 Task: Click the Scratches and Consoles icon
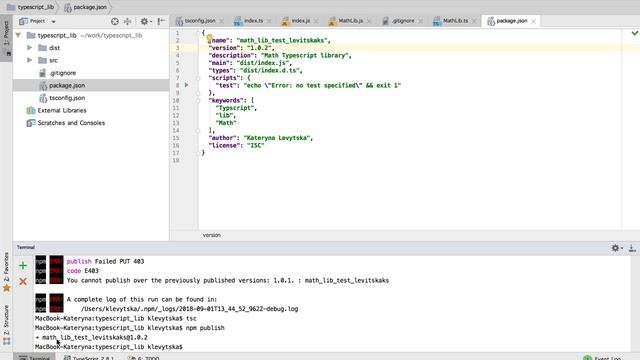tap(31, 123)
